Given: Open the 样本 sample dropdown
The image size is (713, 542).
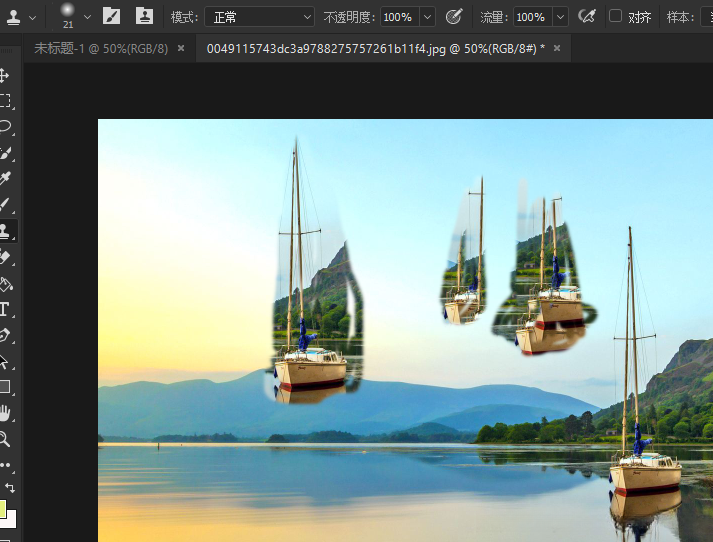Looking at the screenshot, I should coord(707,17).
